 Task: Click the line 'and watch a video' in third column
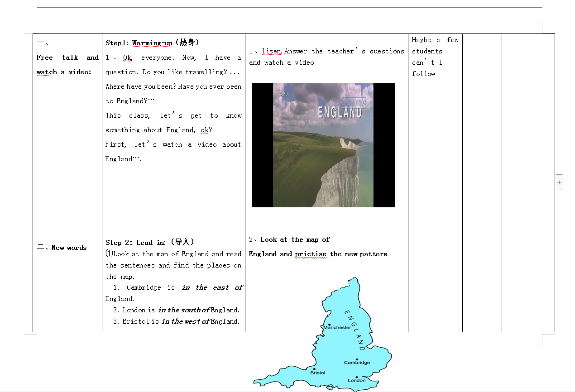[282, 62]
